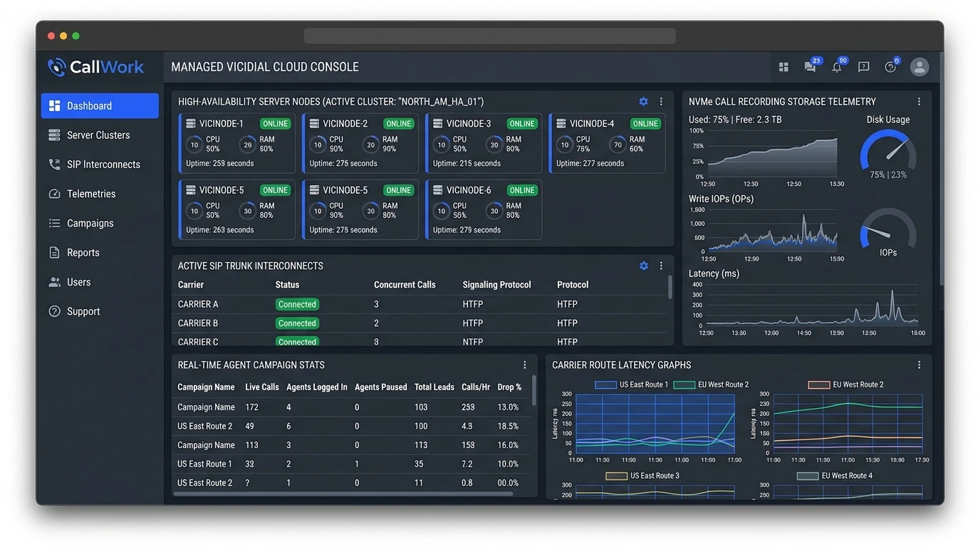
Task: Sort by Concurrent Calls column header
Action: tap(405, 285)
